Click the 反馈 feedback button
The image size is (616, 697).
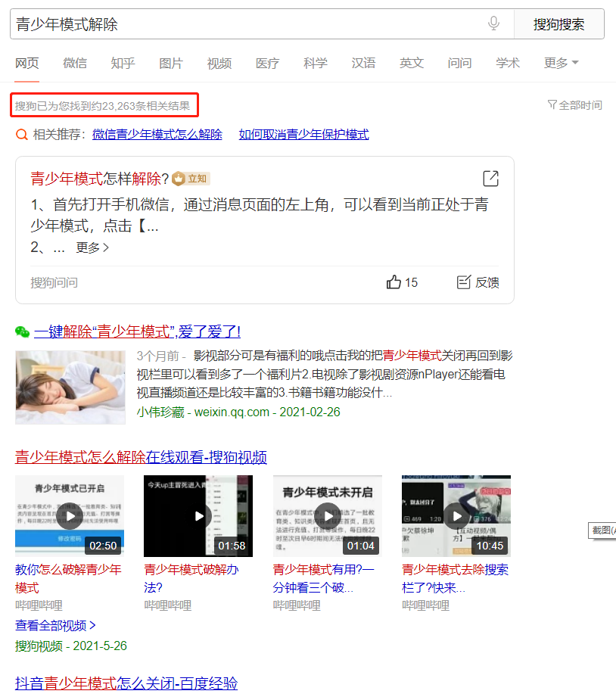(478, 282)
